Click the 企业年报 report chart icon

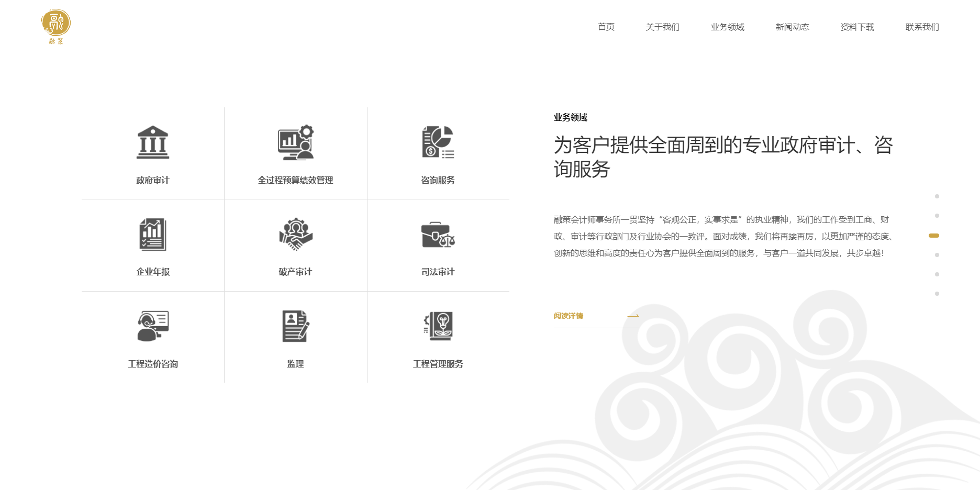pyautogui.click(x=153, y=234)
